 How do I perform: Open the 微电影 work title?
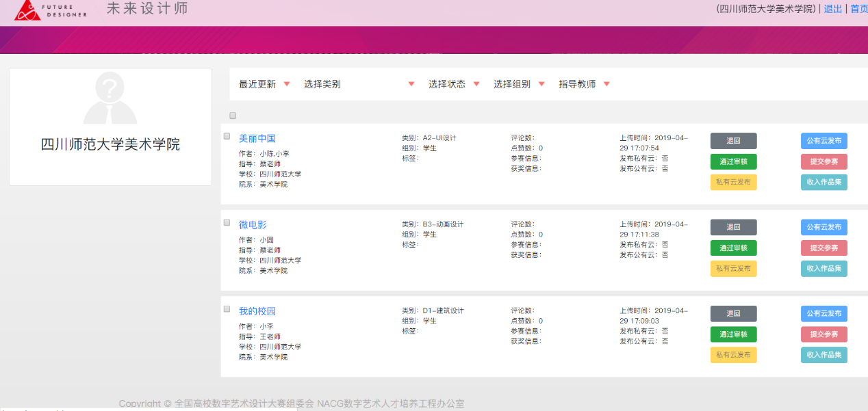pos(253,225)
